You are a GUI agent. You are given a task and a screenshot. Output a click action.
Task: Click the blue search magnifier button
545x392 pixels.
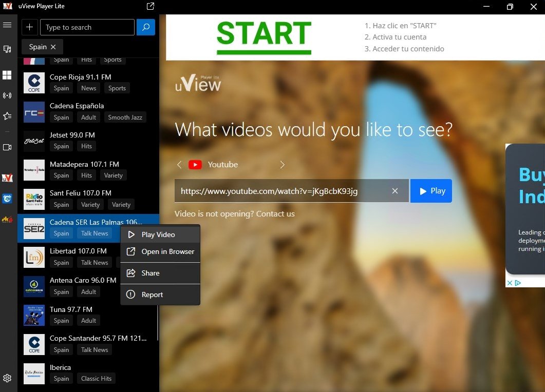(146, 27)
